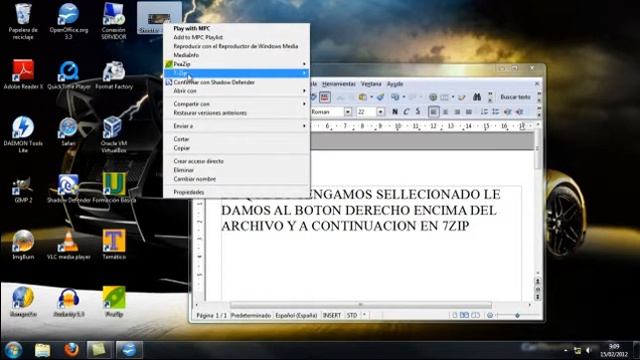Expand the PeaZip submenu arrow

tap(304, 64)
